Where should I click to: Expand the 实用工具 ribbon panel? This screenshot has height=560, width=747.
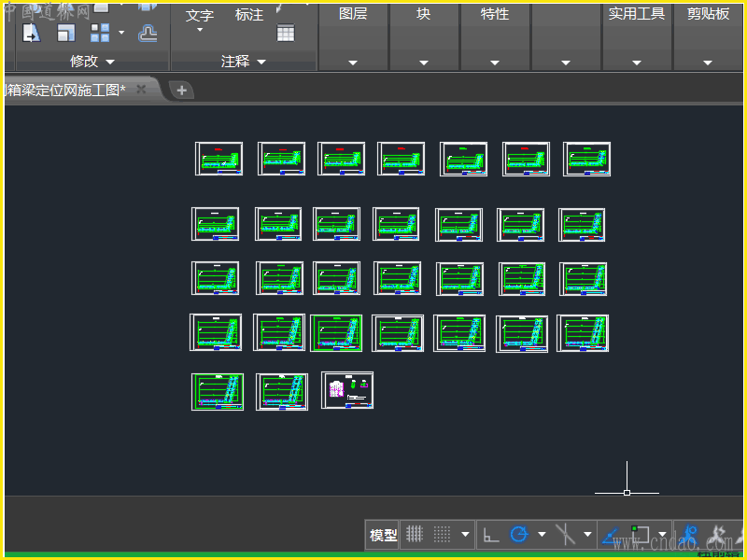pos(637,63)
